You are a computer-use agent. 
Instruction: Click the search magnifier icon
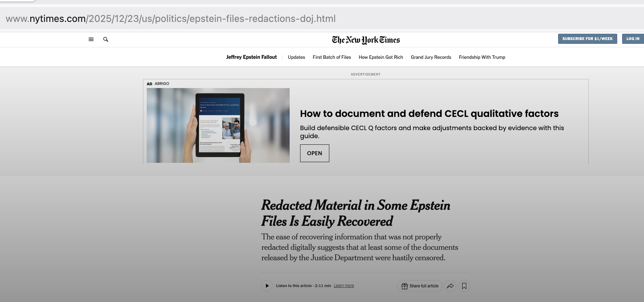(106, 39)
